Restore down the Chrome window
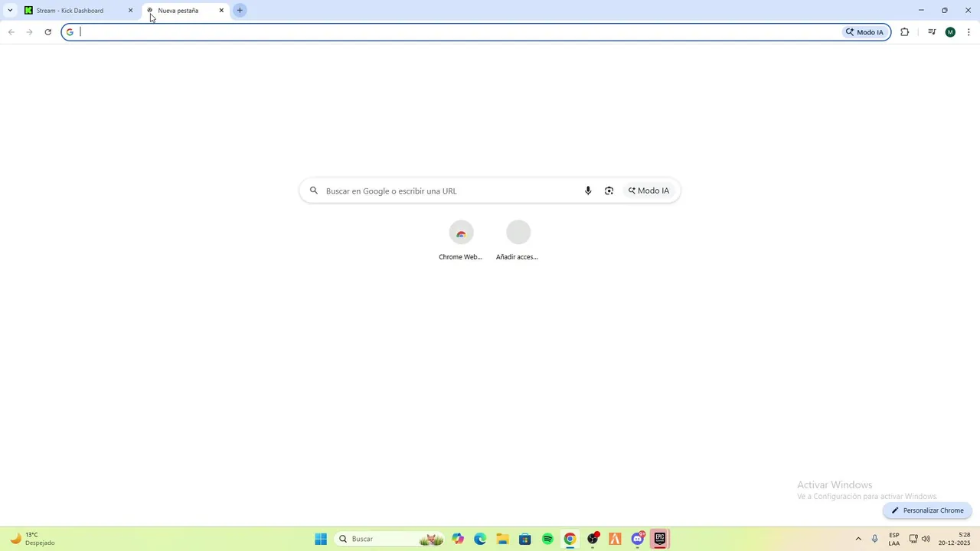This screenshot has width=980, height=551. 944,11
